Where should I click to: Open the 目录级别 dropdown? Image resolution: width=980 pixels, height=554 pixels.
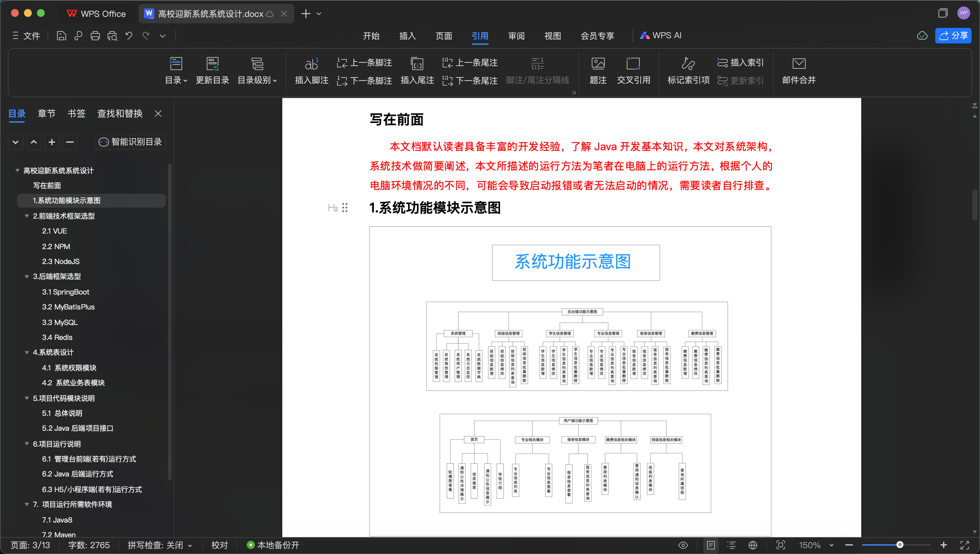click(x=258, y=71)
